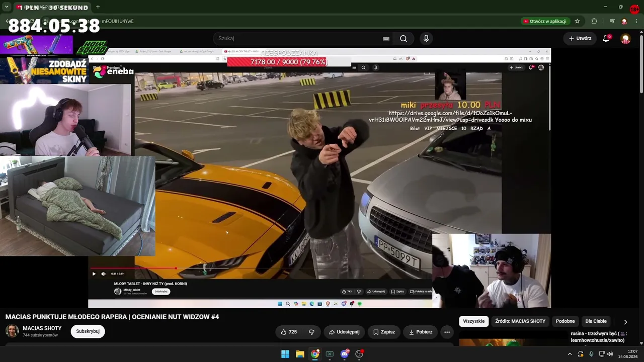Click the video title MACIAS PUNKTUJE MŁODEGO RAPERA
The width and height of the screenshot is (644, 362).
[112, 317]
